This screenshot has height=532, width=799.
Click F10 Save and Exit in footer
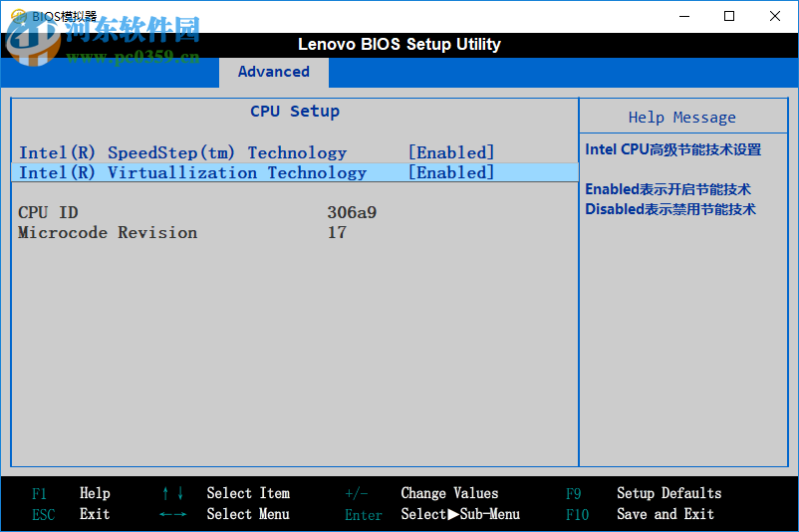665,515
